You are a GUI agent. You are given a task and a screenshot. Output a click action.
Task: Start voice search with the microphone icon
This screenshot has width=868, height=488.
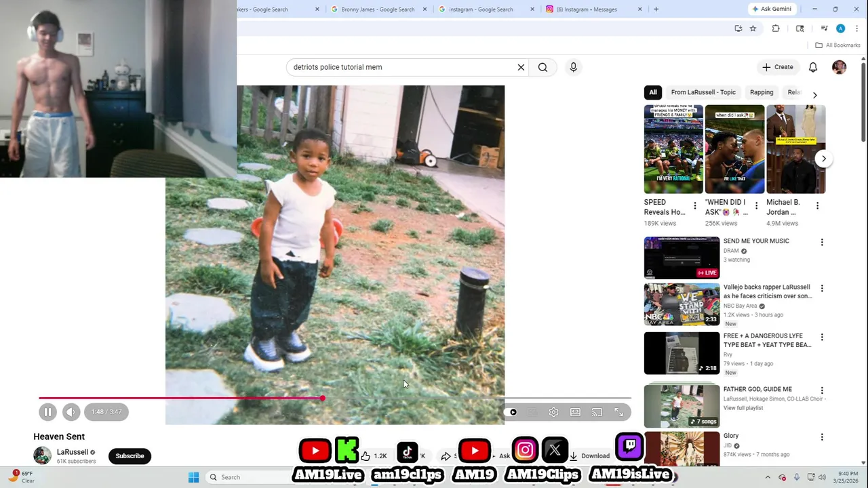(573, 67)
